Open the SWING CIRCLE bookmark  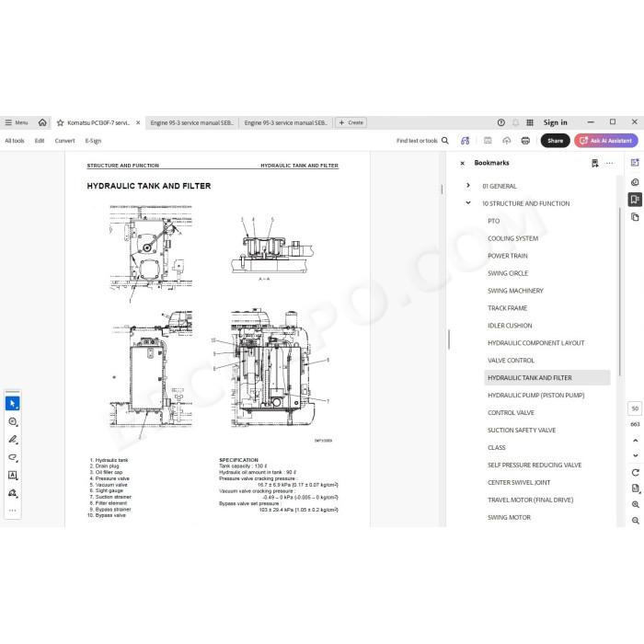click(x=508, y=273)
